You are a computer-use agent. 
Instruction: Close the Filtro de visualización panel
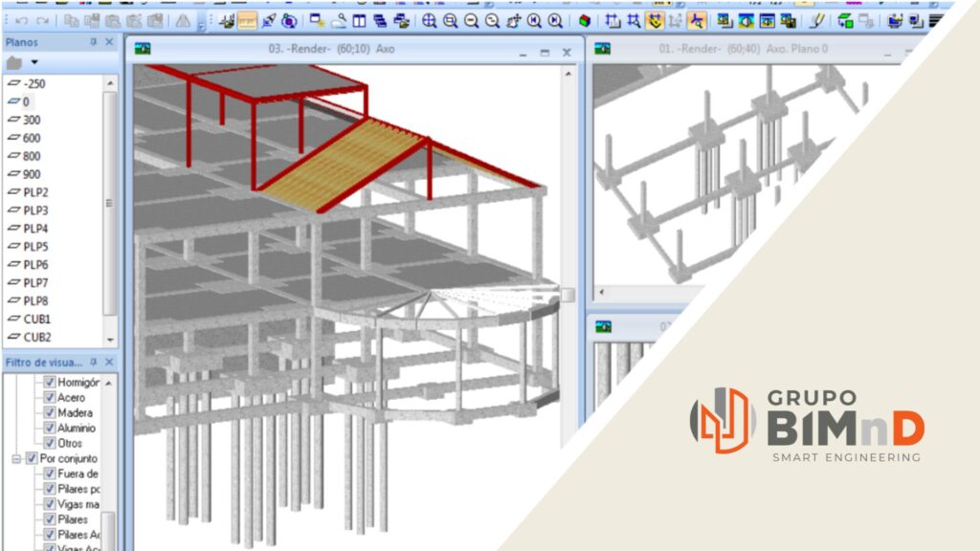pos(109,363)
